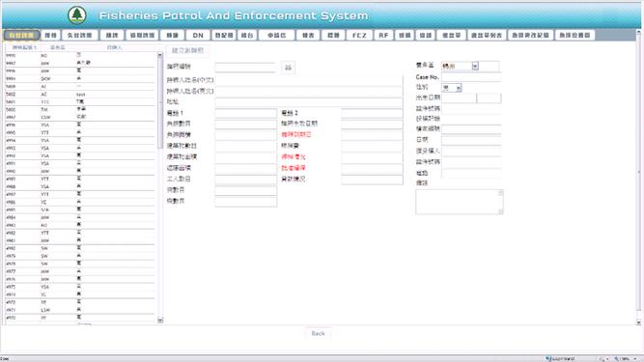Screen dimensions: 644x362
Task: Focus the Case No. input field
Action: click(471, 77)
